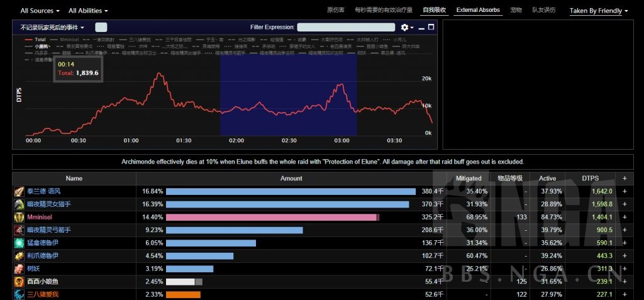Image resolution: width=644 pixels, height=300 pixels.
Task: Click the 380.4千 amount value
Action: click(433, 191)
